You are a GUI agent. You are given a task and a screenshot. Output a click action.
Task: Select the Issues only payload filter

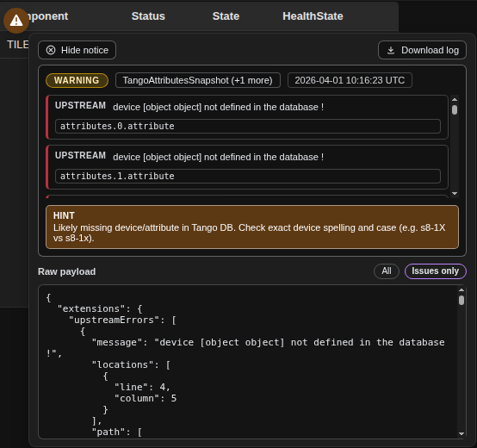435,271
